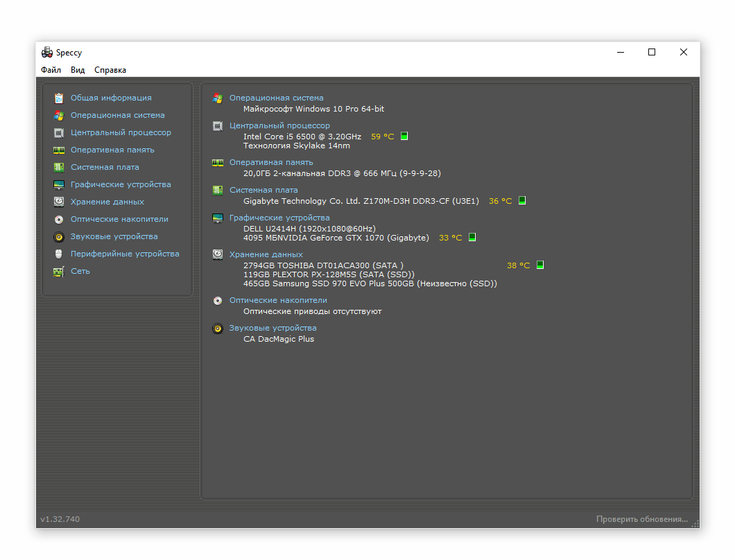735x560 pixels.
Task: Click the Windows flag icon in summary panel
Action: tap(218, 98)
